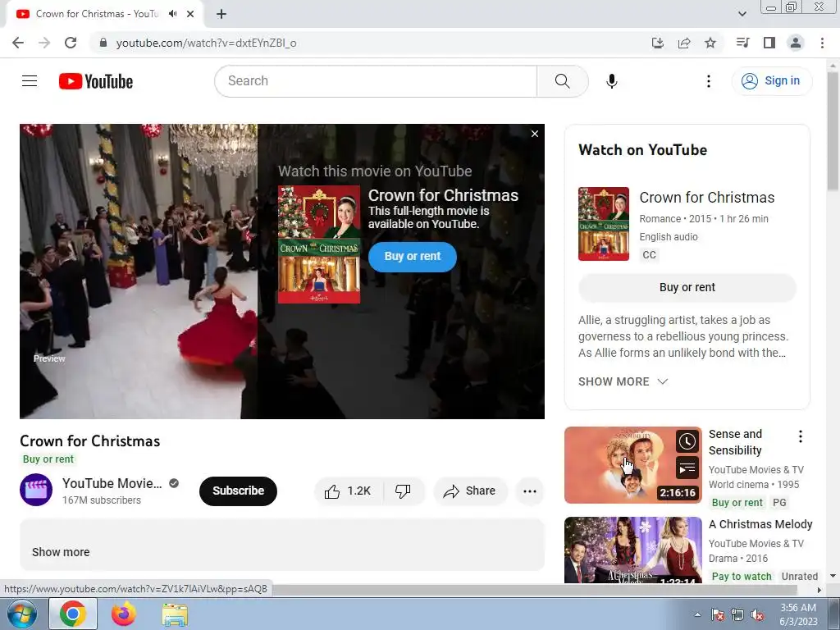Open YouTube settings three-dot menu
The image size is (840, 630).
(708, 81)
